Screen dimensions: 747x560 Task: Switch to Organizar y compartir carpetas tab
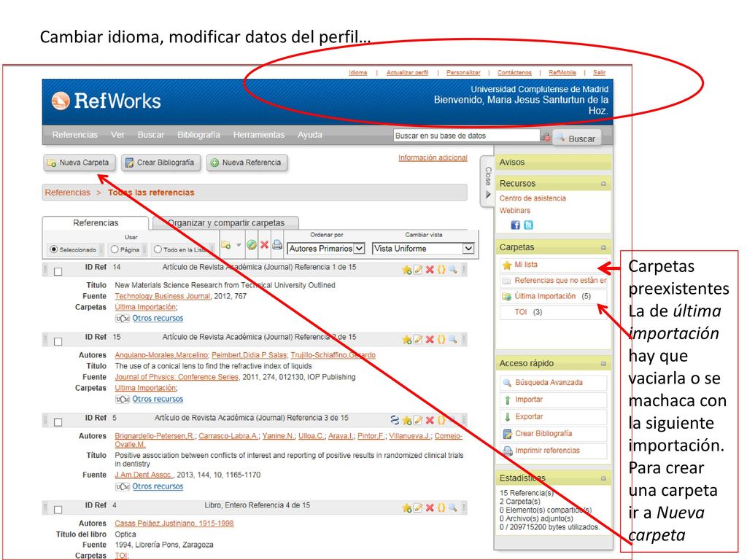(x=225, y=223)
